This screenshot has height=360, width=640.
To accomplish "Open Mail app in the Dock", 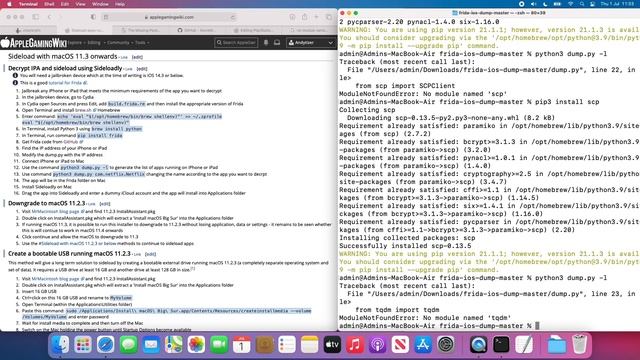I will 151,344.
